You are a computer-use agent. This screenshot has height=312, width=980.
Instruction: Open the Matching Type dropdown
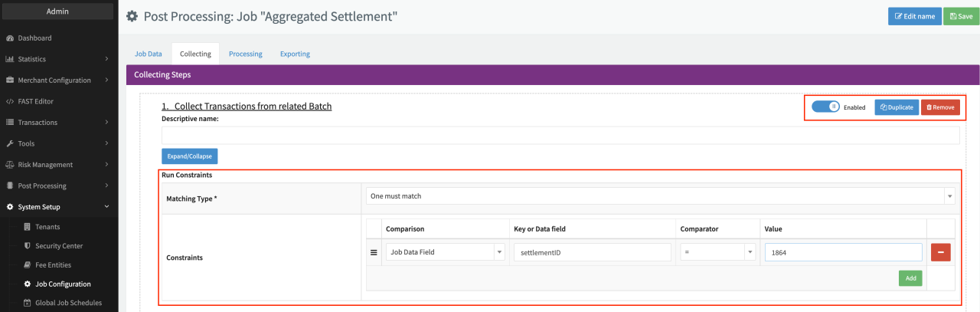(x=659, y=196)
